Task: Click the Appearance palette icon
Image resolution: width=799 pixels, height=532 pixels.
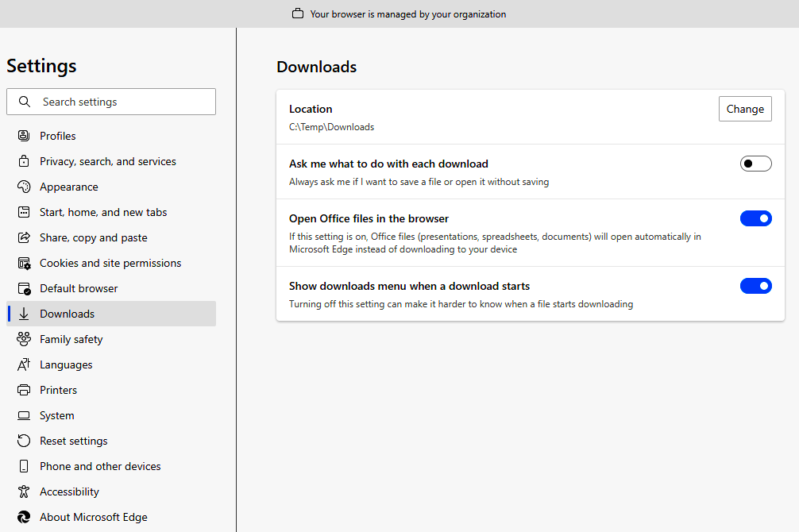Action: click(24, 187)
